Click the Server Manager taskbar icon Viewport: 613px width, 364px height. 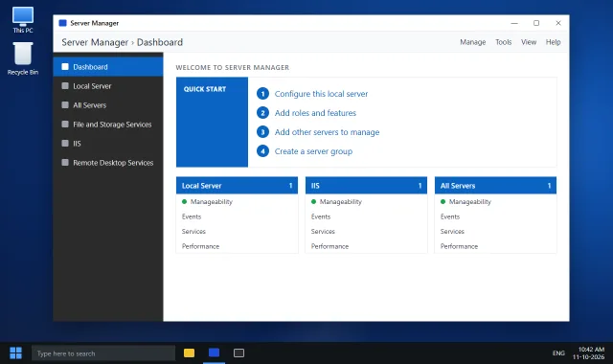[214, 353]
